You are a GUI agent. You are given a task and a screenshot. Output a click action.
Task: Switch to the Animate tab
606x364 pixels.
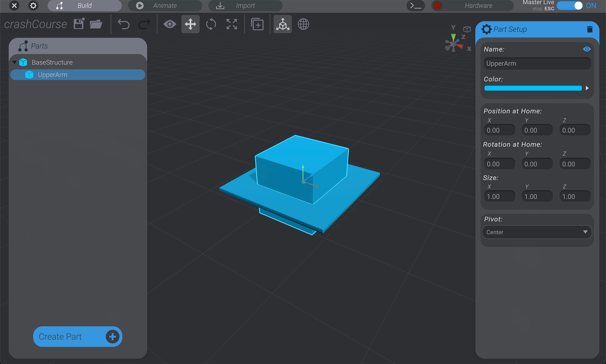coord(165,5)
